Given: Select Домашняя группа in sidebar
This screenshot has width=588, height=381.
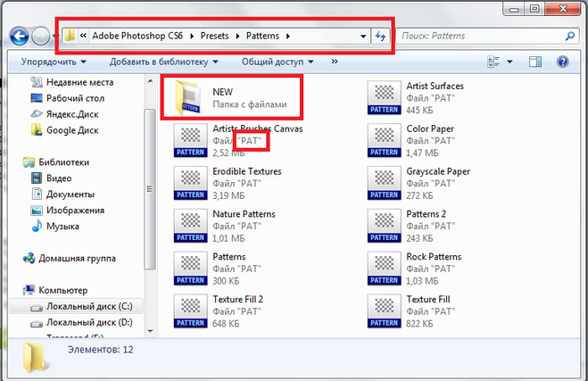Looking at the screenshot, I should click(x=69, y=259).
